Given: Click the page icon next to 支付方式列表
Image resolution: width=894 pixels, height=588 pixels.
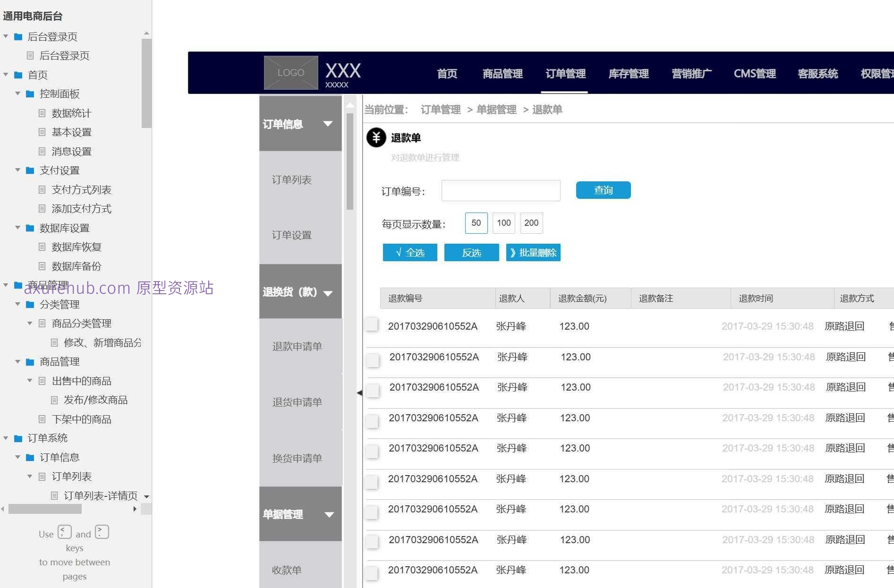Looking at the screenshot, I should [x=42, y=189].
